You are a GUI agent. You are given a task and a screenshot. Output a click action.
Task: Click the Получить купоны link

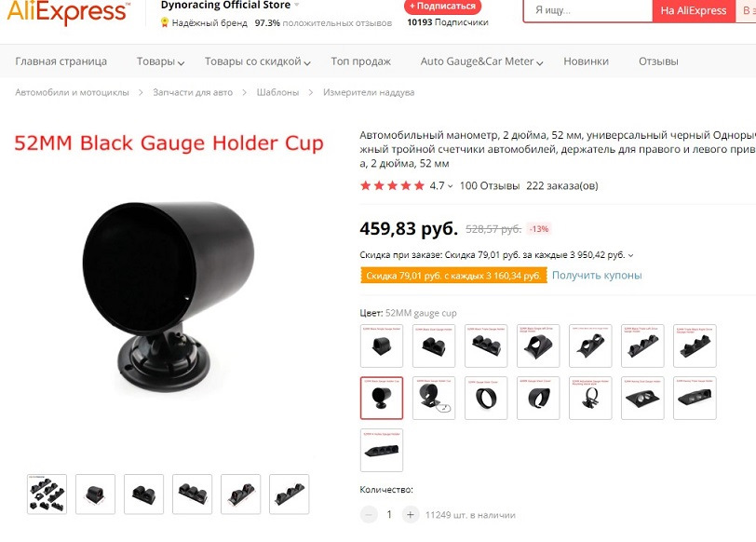(x=597, y=276)
